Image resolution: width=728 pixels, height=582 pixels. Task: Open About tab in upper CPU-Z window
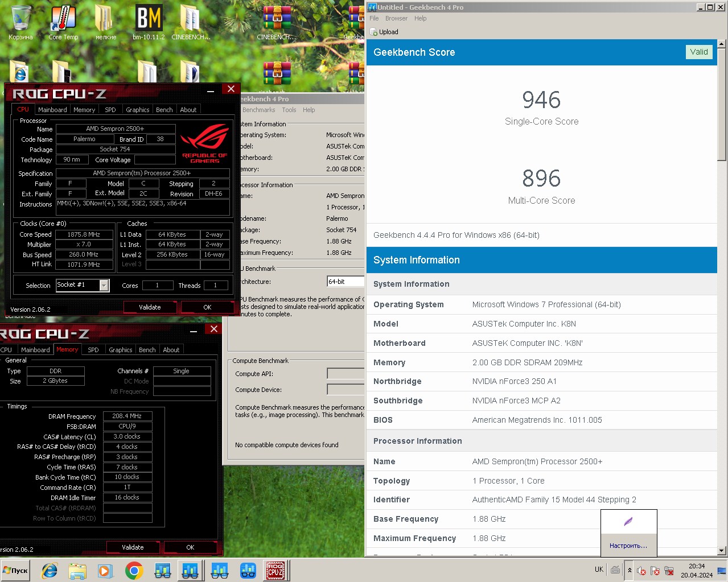pos(188,110)
